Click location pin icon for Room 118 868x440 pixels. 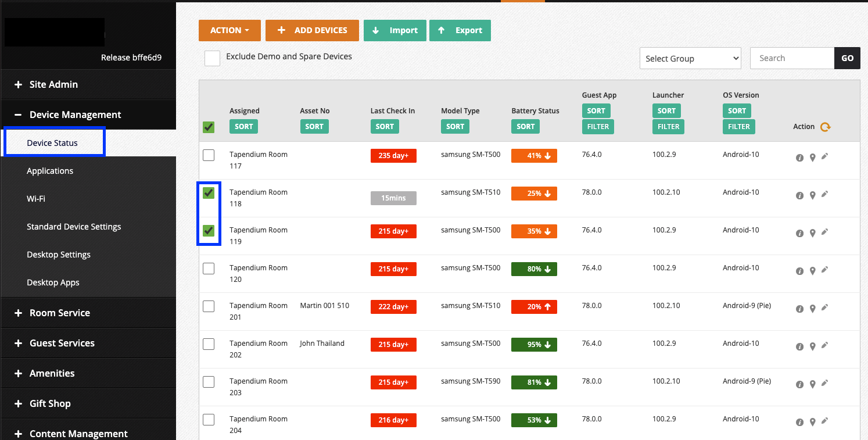(812, 196)
